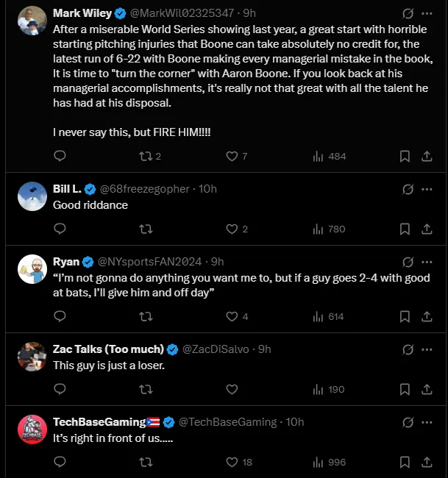Reply to Zac Talks' 'loser' tweet
This screenshot has width=448, height=478.
coord(60,389)
